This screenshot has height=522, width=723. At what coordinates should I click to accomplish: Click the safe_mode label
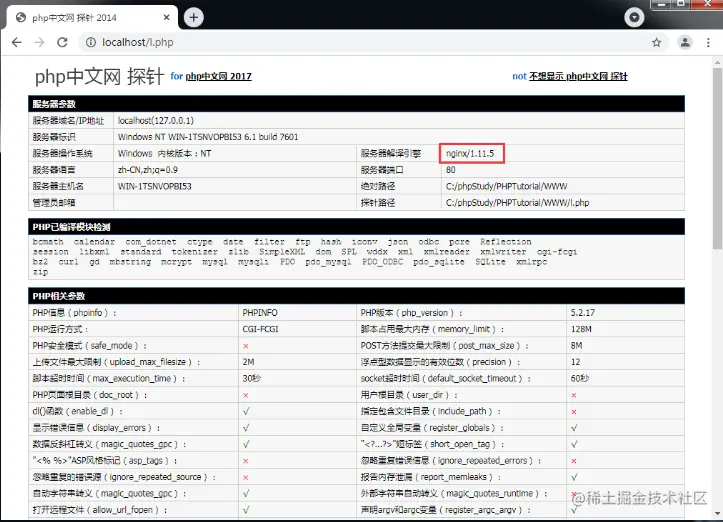point(90,345)
